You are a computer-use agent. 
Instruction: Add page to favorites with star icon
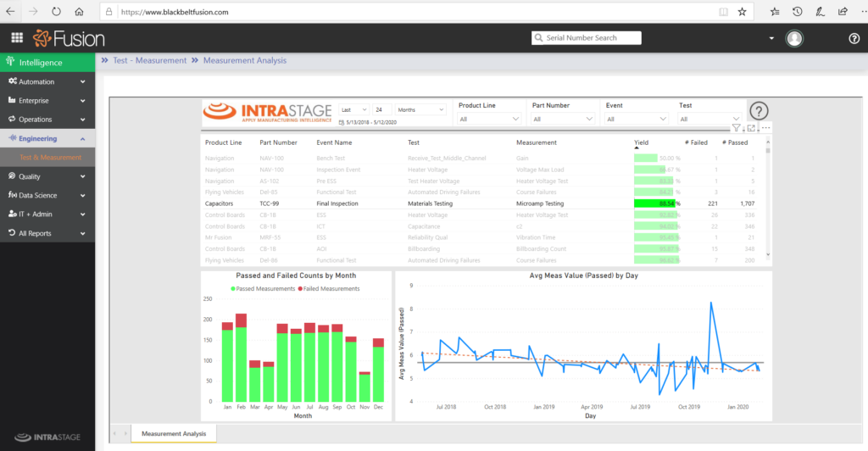[x=743, y=12]
